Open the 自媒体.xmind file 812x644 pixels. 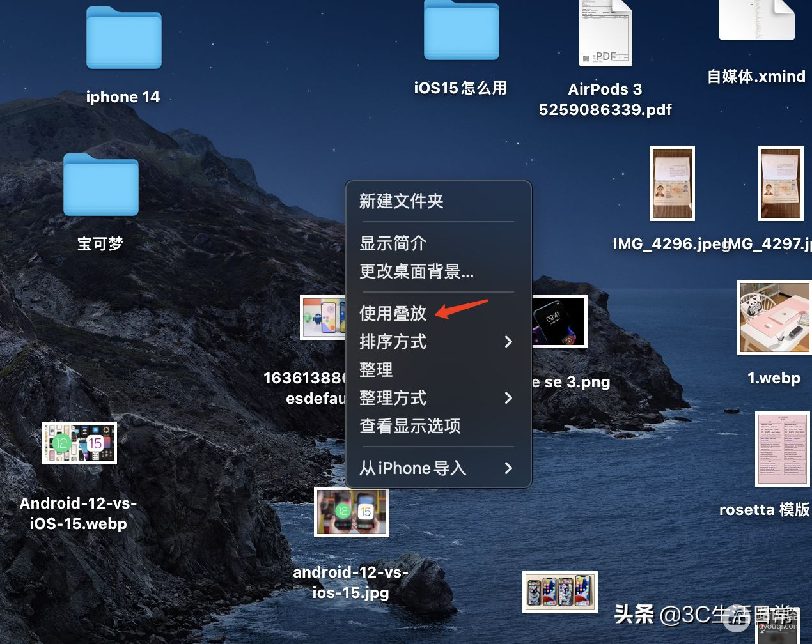click(x=756, y=19)
